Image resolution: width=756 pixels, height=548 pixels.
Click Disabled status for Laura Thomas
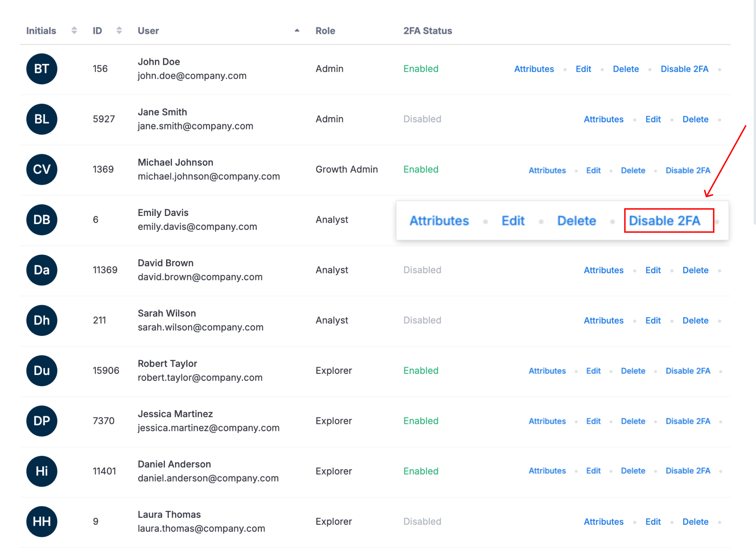[x=422, y=521]
